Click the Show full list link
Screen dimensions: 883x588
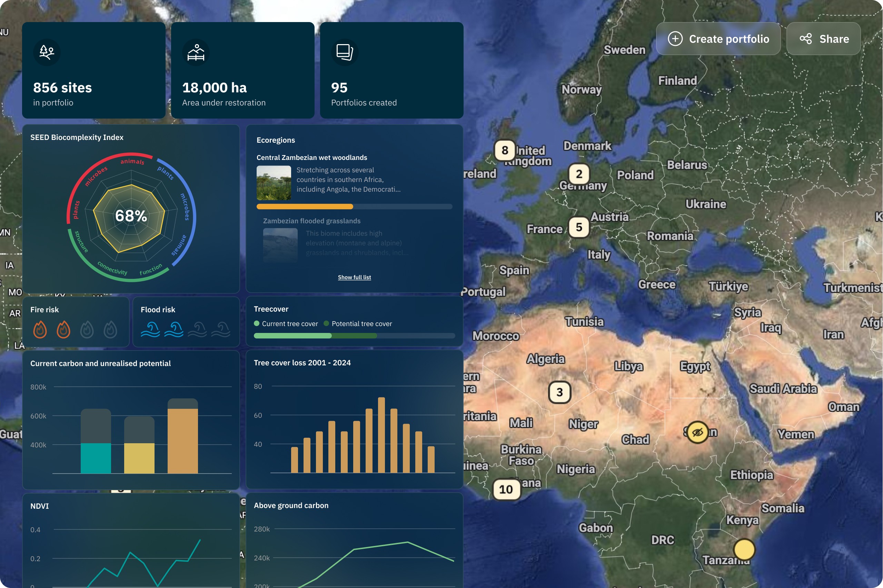(x=354, y=277)
